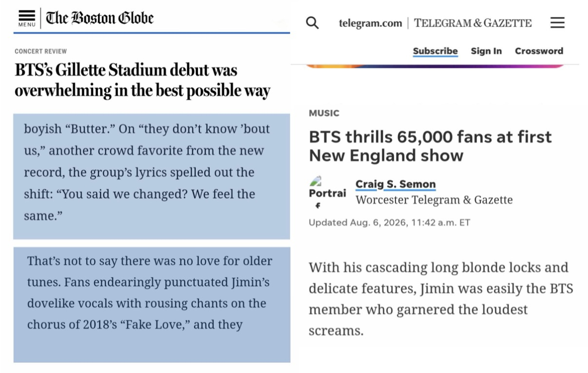This screenshot has height=373, width=588.
Task: Select the Subscribe nav item
Action: click(x=435, y=51)
